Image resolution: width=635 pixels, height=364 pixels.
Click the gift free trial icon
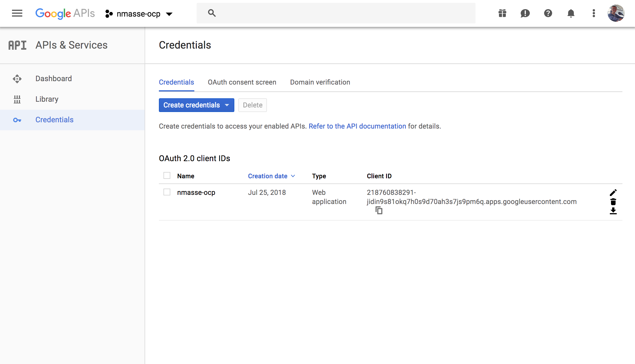point(502,13)
